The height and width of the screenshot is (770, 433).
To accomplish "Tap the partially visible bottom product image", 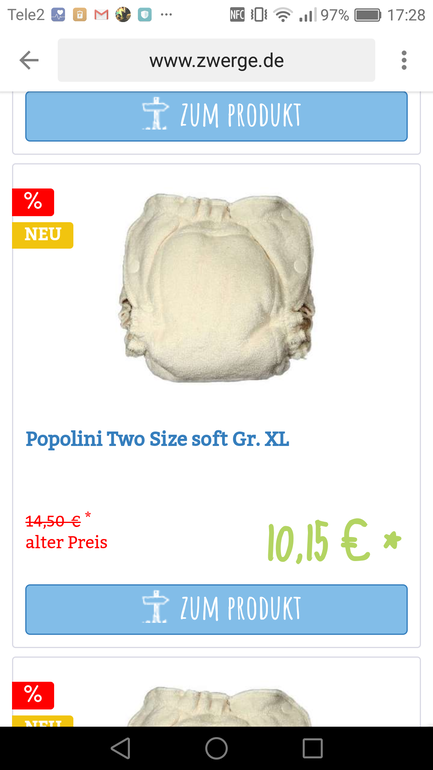I will tap(216, 706).
